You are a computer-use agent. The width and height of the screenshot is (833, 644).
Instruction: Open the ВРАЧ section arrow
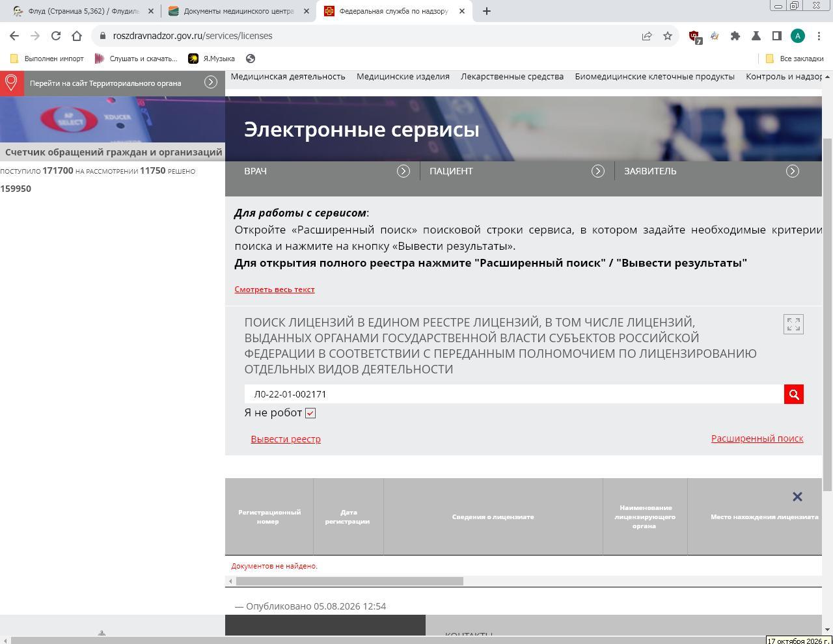click(x=403, y=171)
